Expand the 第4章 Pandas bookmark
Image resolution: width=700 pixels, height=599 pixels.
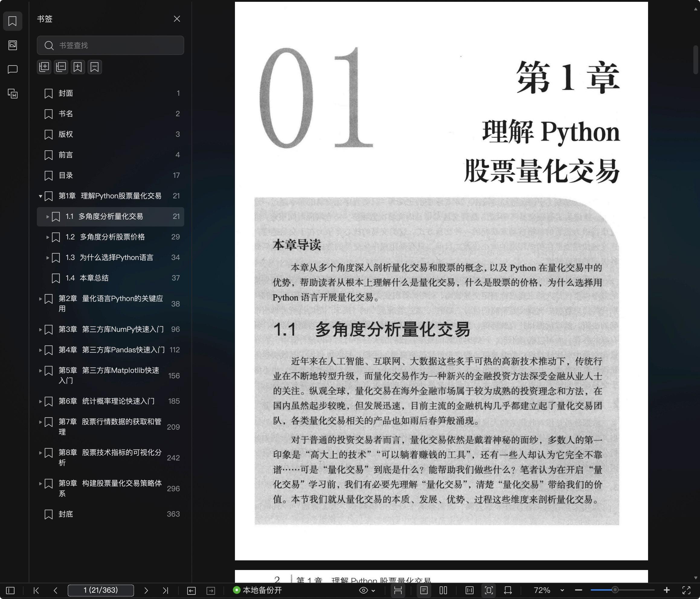coord(40,350)
